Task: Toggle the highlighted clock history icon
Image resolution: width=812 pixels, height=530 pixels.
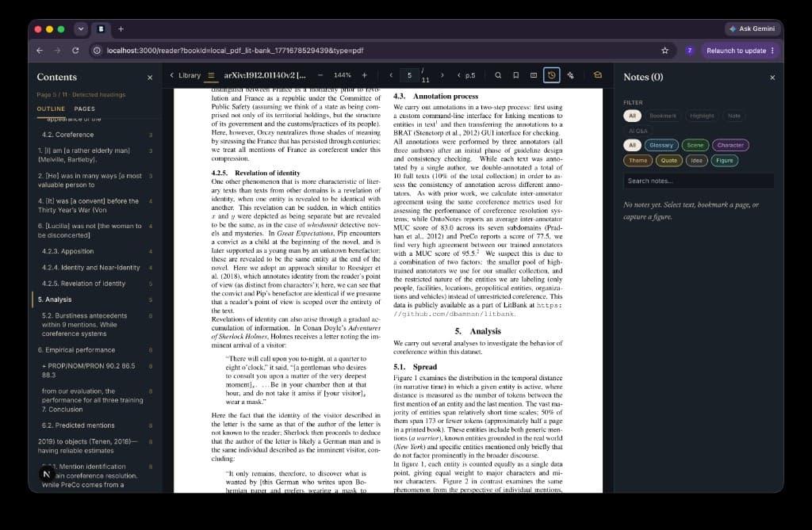Action: [x=552, y=75]
